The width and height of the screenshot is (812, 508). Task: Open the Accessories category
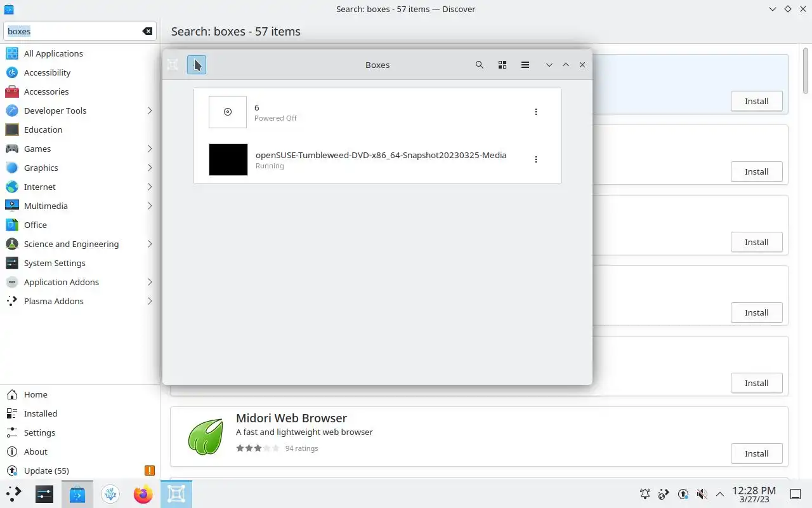pyautogui.click(x=80, y=91)
